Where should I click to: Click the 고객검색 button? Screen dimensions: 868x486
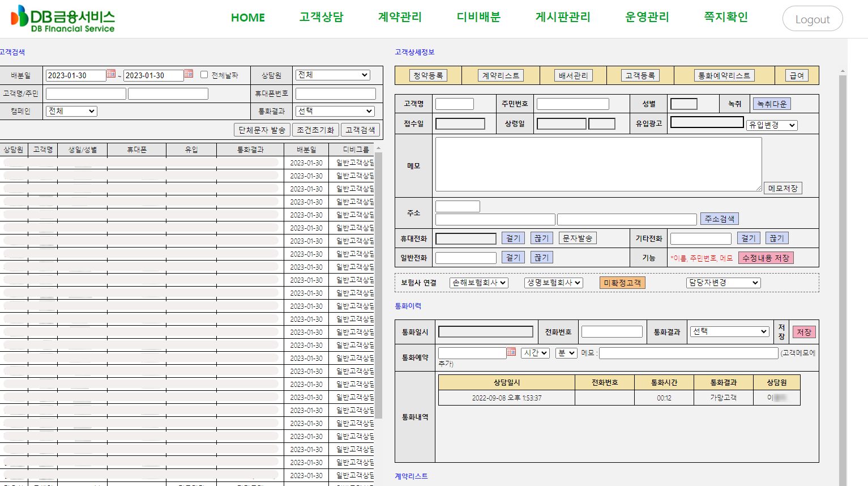360,130
